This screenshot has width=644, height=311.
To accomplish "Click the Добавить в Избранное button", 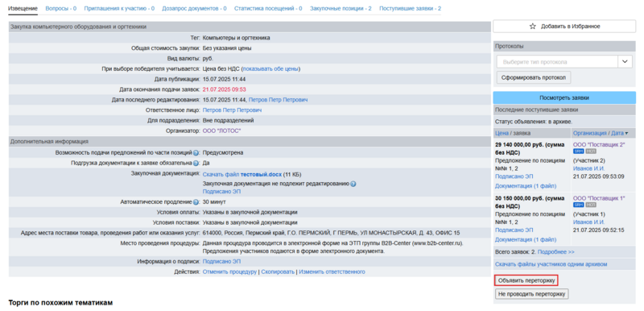I will pos(564,27).
